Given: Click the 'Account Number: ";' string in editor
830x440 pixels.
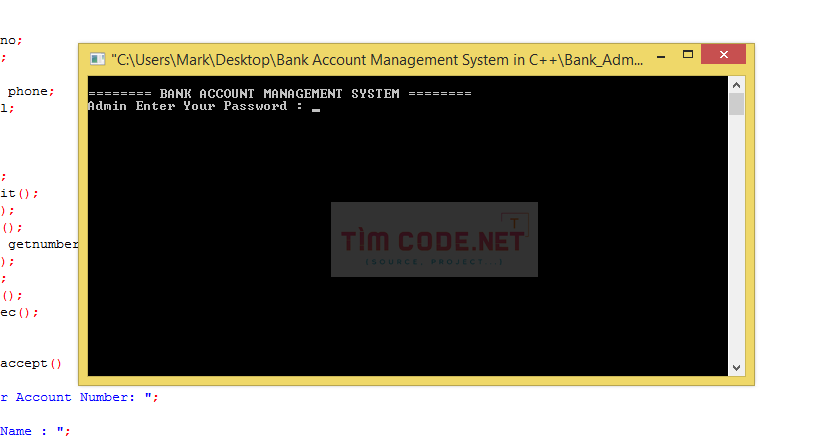Looking at the screenshot, I should [x=87, y=398].
